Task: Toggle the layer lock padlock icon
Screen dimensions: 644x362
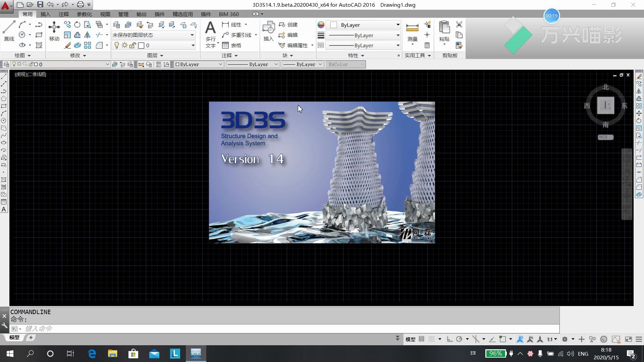Action: point(133,45)
